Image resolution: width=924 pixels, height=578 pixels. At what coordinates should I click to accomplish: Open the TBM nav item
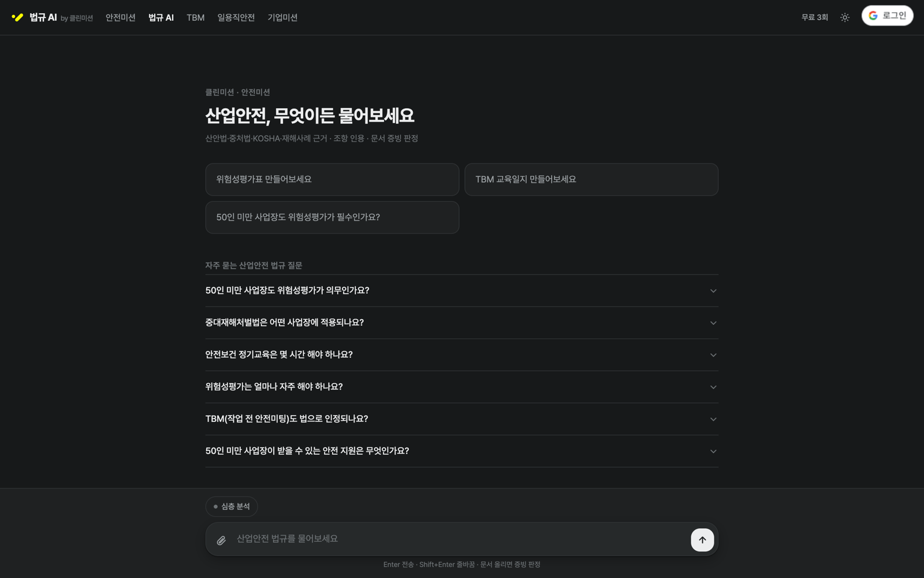tap(195, 17)
